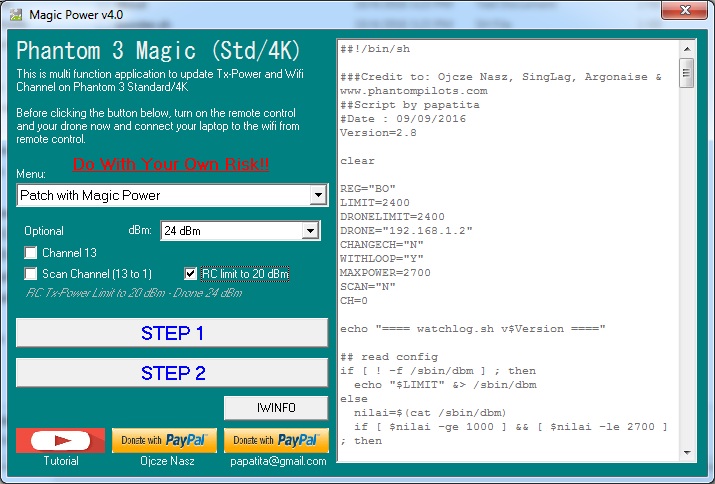Click the '## read config' comment line
715x484 pixels.
(x=389, y=357)
